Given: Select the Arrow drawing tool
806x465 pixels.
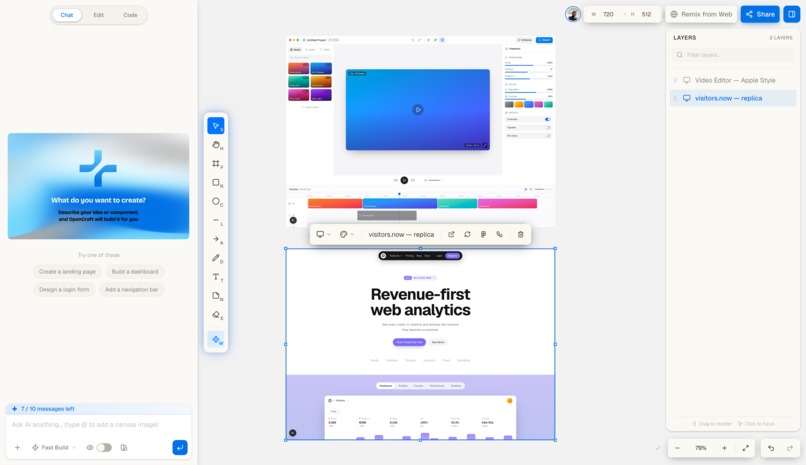Looking at the screenshot, I should pos(216,239).
